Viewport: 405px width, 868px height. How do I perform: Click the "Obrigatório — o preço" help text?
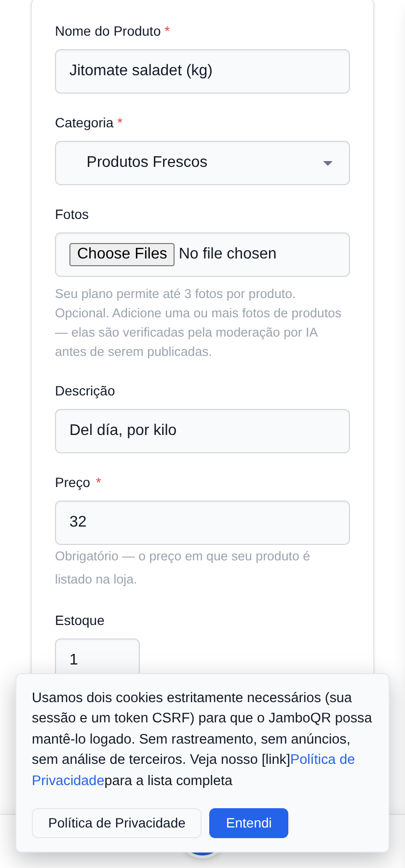(182, 568)
